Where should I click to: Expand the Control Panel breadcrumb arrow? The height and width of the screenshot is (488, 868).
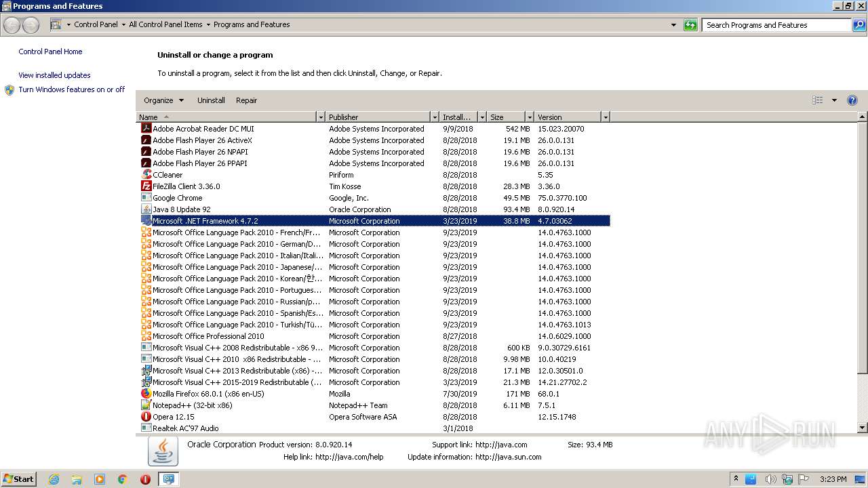point(123,25)
